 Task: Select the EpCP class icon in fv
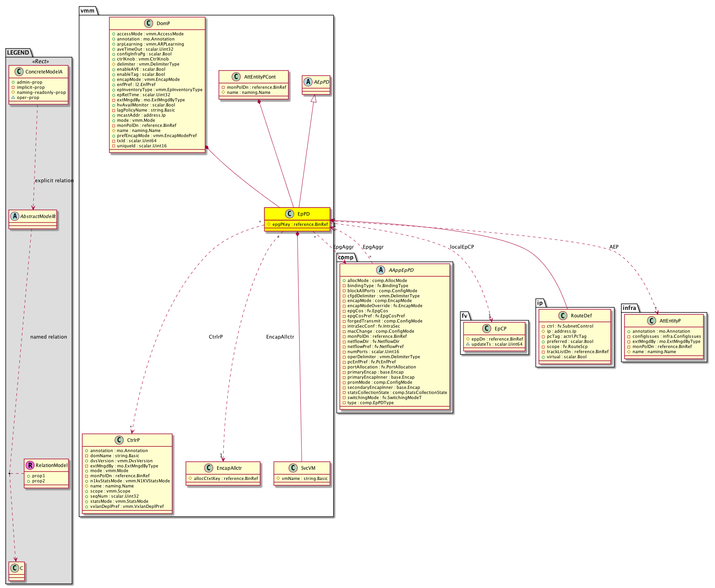click(486, 328)
